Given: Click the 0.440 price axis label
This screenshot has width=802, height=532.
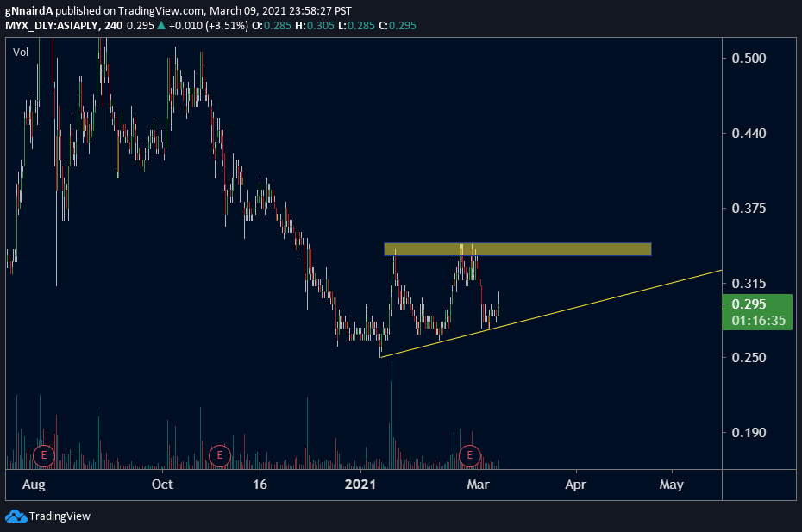Looking at the screenshot, I should point(749,134).
